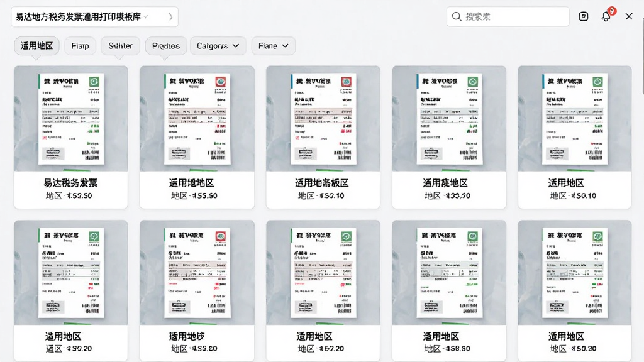The image size is (644, 362).
Task: Click the 适用地备板区 template title
Action: pos(322,183)
